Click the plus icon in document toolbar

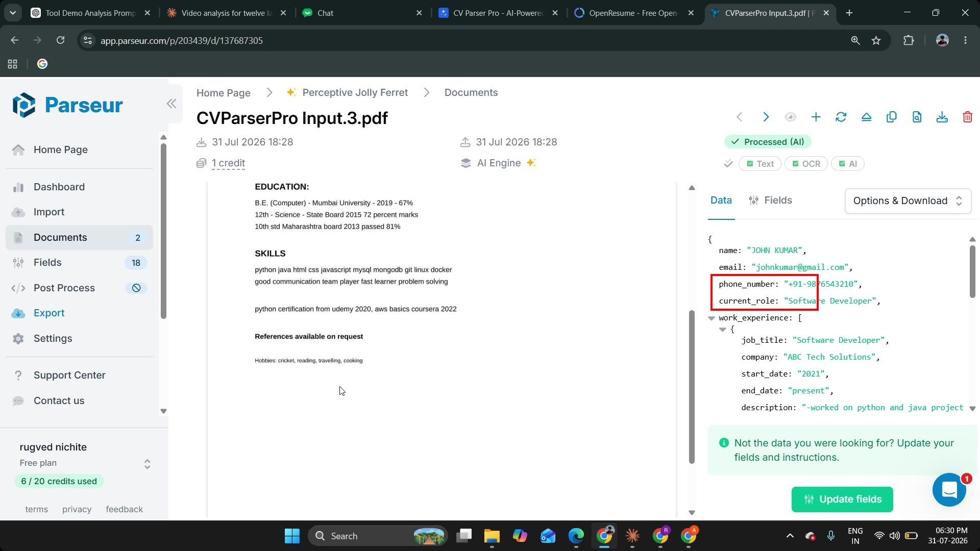(x=816, y=117)
